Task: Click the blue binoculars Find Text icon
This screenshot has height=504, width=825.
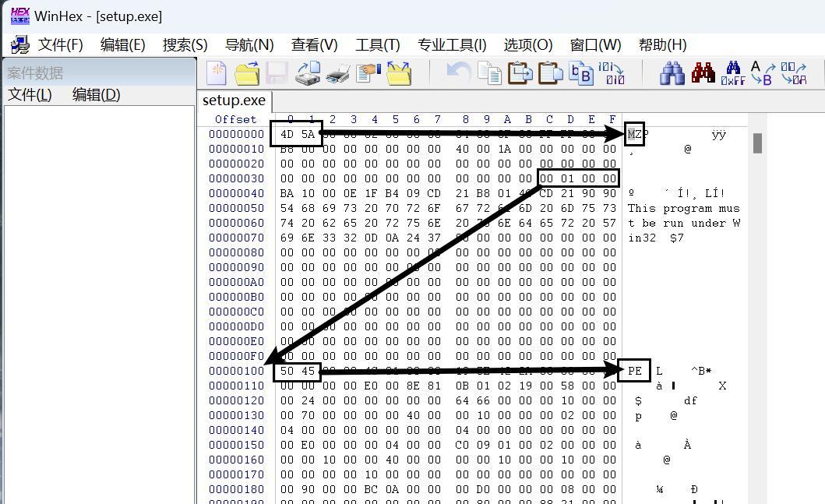Action: (x=672, y=73)
